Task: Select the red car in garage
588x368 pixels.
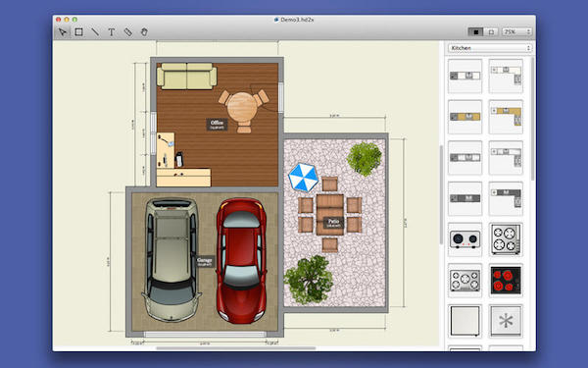Action: [x=241, y=261]
